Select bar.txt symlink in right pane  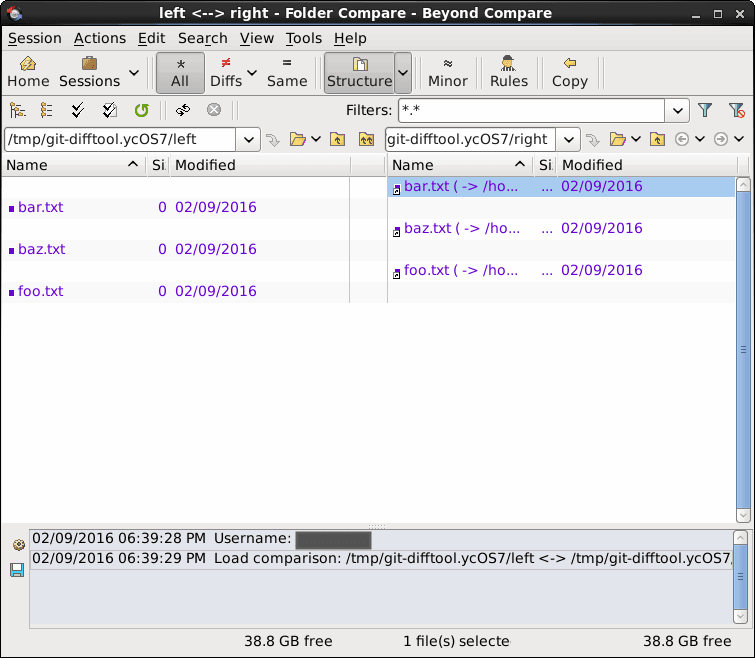[x=561, y=186]
